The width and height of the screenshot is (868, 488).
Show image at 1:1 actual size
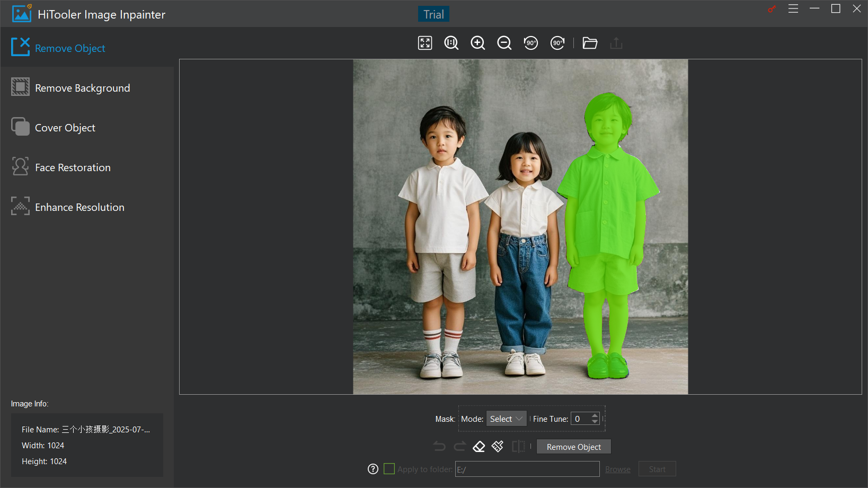[451, 43]
